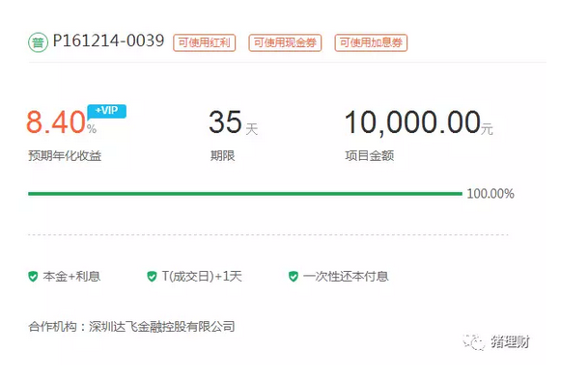Click the shield icon beside 一次性还本付息
Screen dimensions: 588x378
[294, 277]
